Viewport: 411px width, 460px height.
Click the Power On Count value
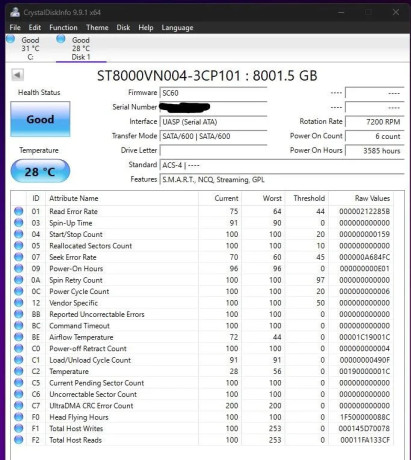point(375,136)
